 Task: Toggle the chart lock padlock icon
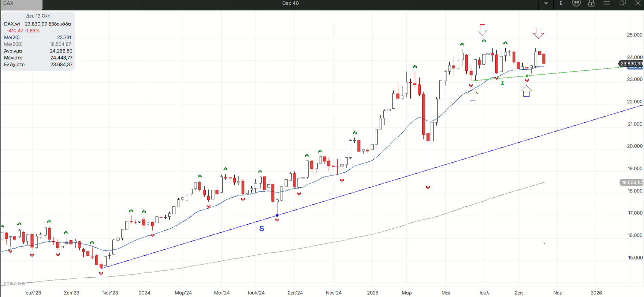[x=591, y=3]
